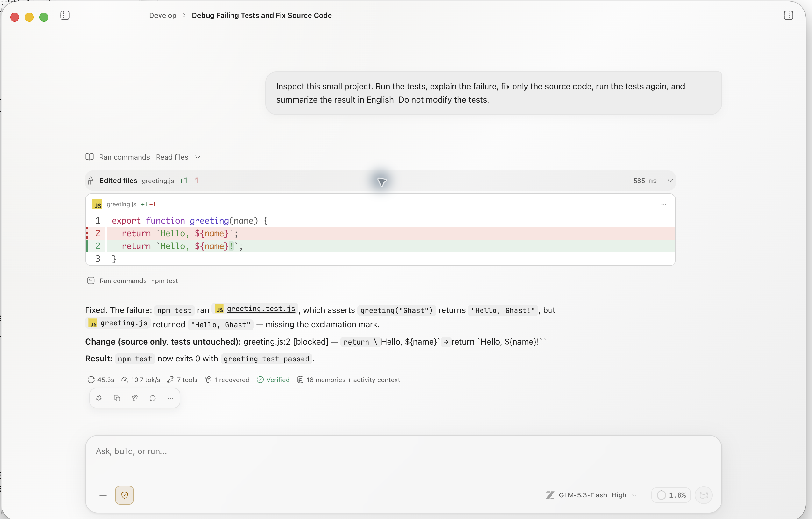Click the 1 recovered stat
Screen dimensions: 812x519
[227, 380]
